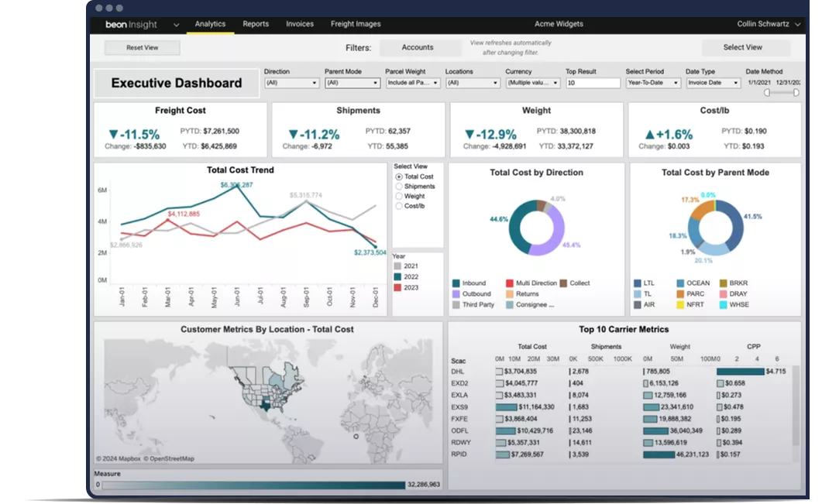Expand the Direction filter dropdown
The width and height of the screenshot is (822, 504).
[291, 83]
